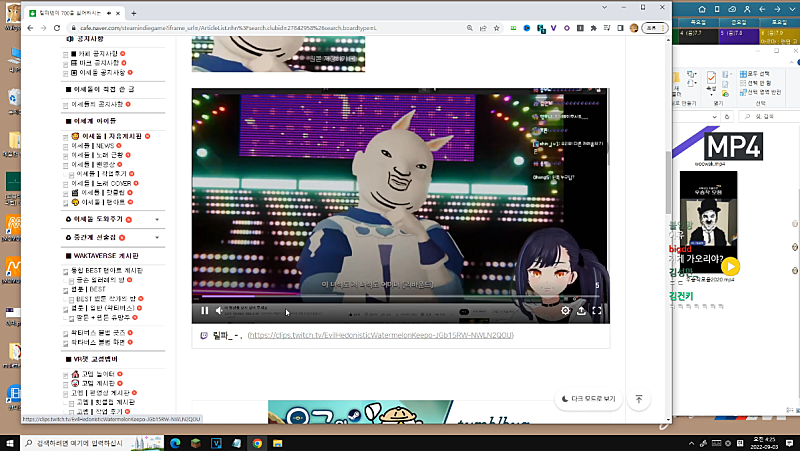Viewport: 800px width, 451px height.
Task: Click the video share icon
Action: point(581,310)
